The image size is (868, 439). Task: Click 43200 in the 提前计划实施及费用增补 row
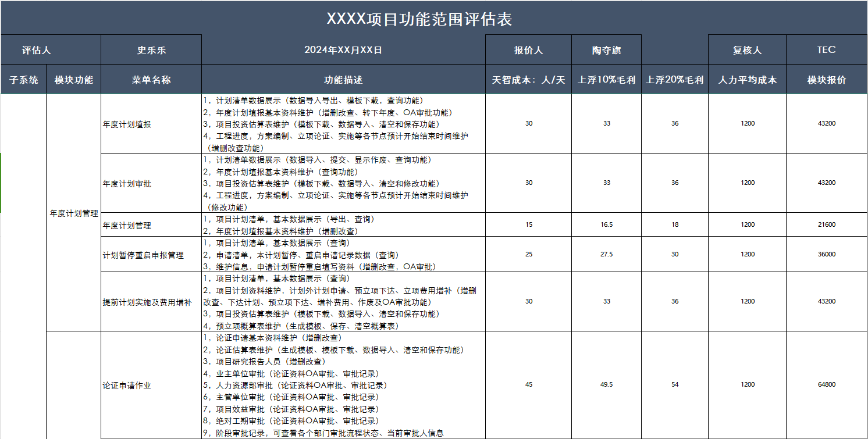(x=826, y=301)
